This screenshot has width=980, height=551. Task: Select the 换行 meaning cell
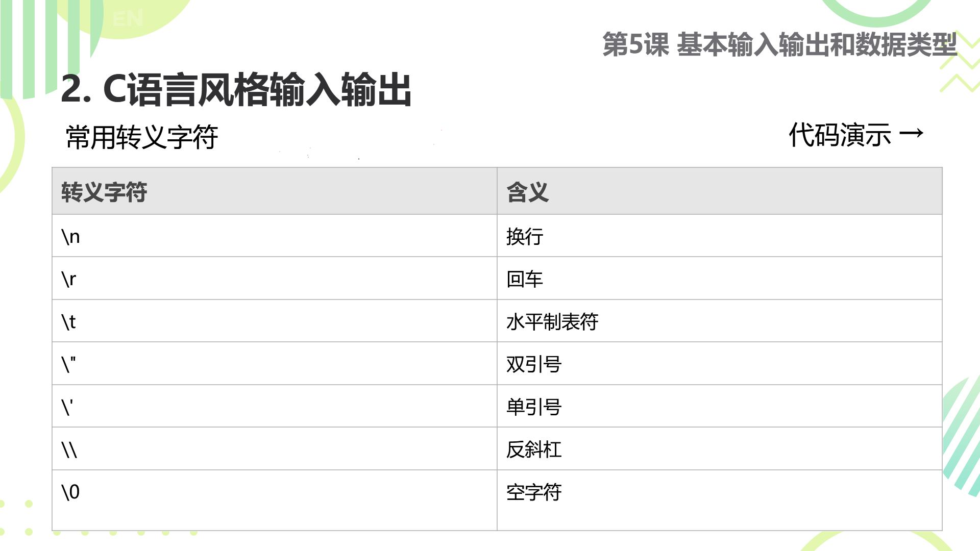(720, 236)
